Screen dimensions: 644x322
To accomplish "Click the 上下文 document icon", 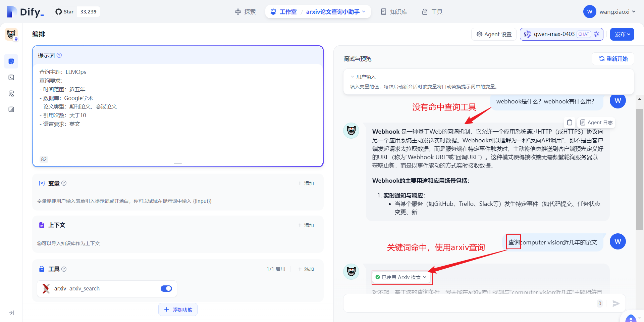I will pyautogui.click(x=42, y=225).
